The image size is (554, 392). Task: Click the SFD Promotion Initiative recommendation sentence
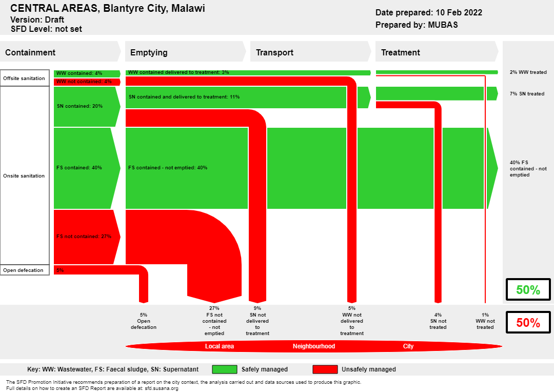(184, 382)
